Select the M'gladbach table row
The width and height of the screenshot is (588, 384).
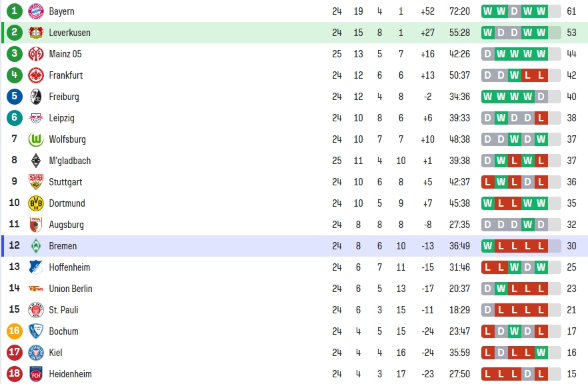pos(294,161)
